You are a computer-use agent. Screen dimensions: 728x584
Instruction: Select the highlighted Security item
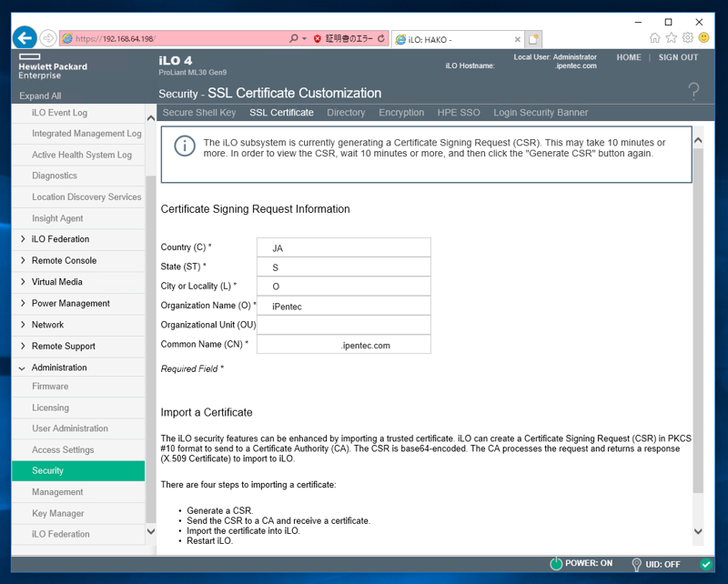[x=78, y=470]
